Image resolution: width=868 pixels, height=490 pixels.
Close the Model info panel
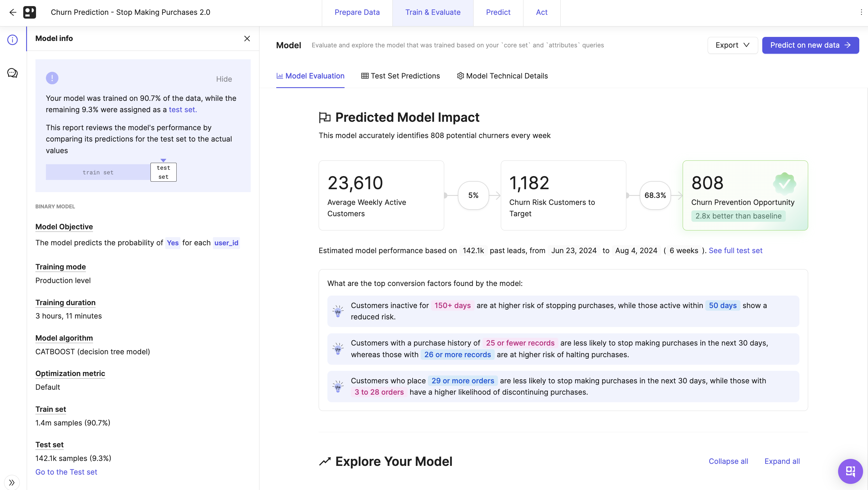point(247,39)
